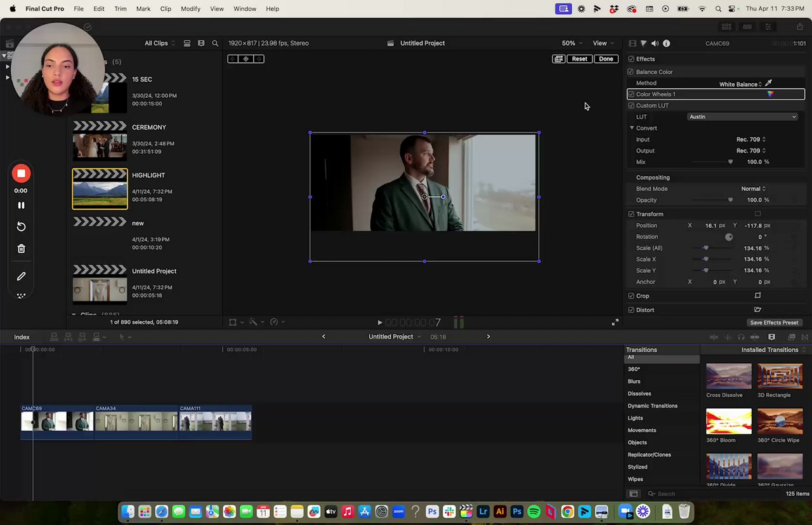This screenshot has height=525, width=812.
Task: Click the Crop on-screen controls icon
Action: point(757,296)
